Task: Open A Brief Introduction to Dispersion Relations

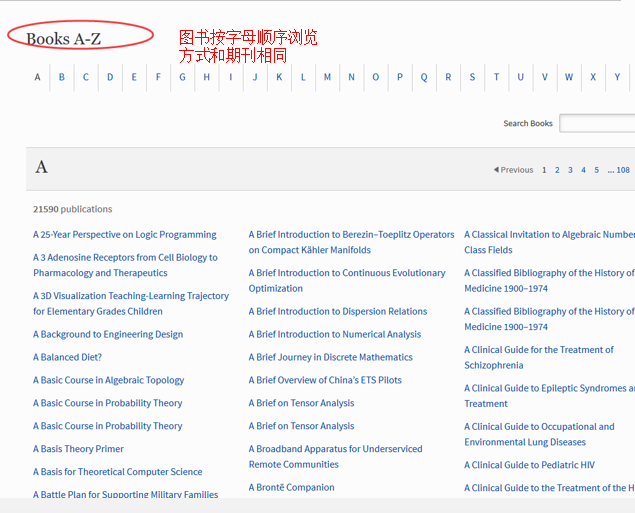Action: click(338, 311)
